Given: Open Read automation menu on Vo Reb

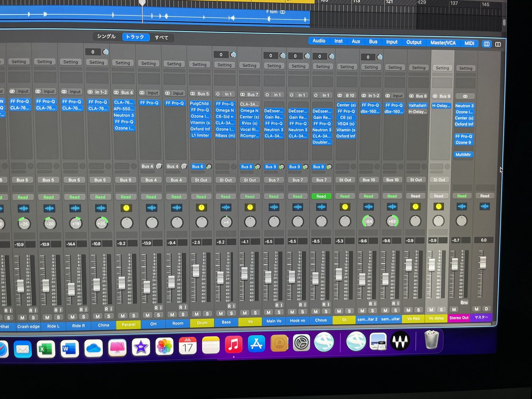Looking at the screenshot, I should click(x=415, y=196).
